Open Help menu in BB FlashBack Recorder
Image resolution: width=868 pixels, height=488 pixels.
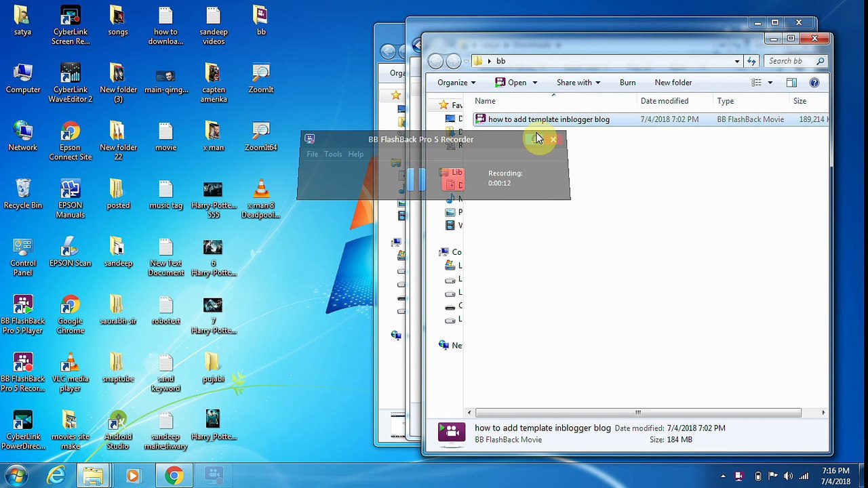(x=355, y=154)
